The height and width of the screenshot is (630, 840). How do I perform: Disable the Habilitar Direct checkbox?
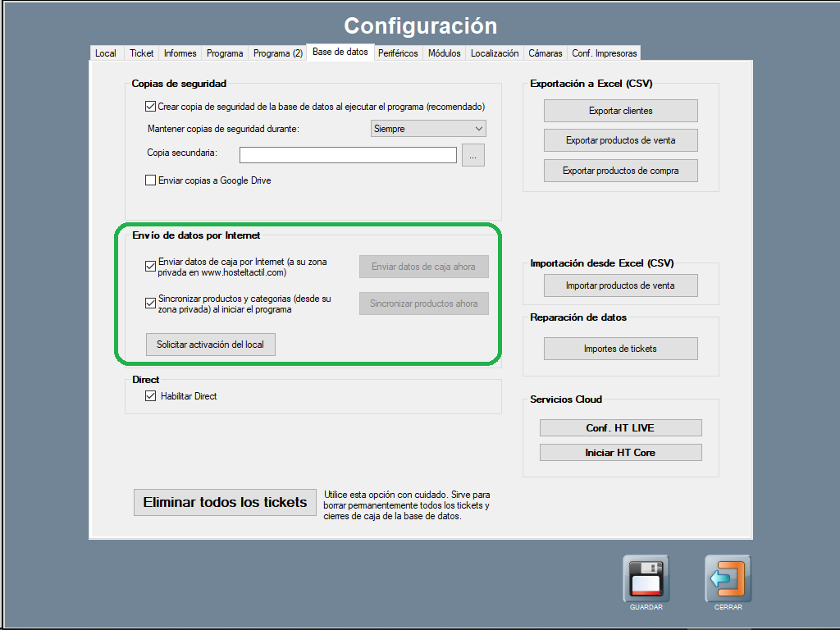(x=150, y=396)
